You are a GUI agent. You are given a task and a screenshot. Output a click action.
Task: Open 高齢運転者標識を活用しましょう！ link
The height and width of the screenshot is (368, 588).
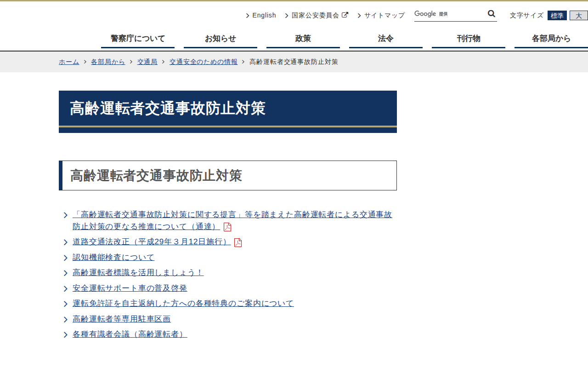coord(138,273)
